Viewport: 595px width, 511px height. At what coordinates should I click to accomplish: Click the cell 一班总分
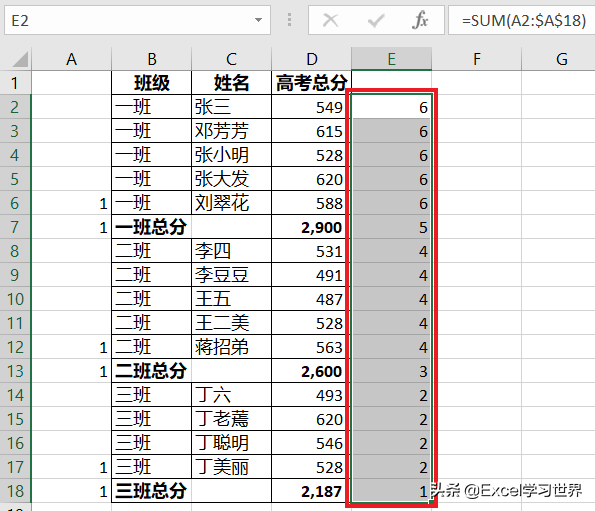[x=151, y=227]
